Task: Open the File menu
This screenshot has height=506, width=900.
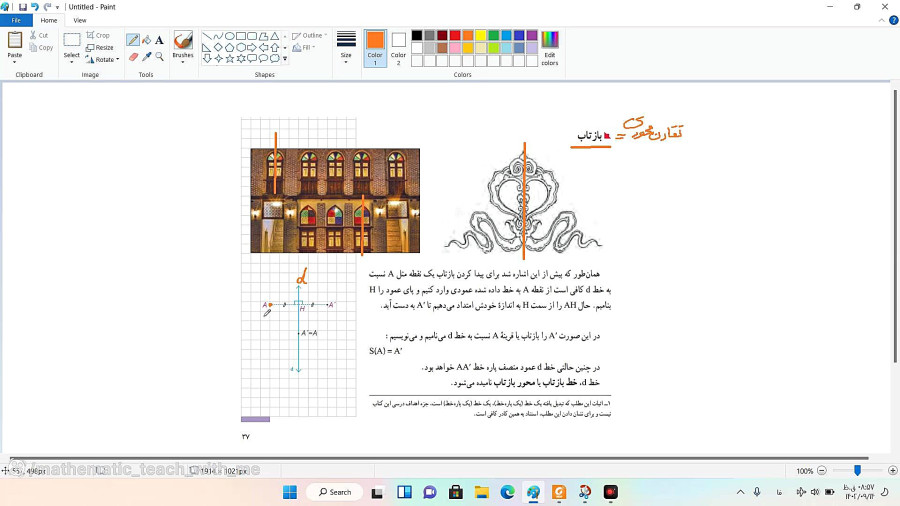Action: tap(16, 20)
